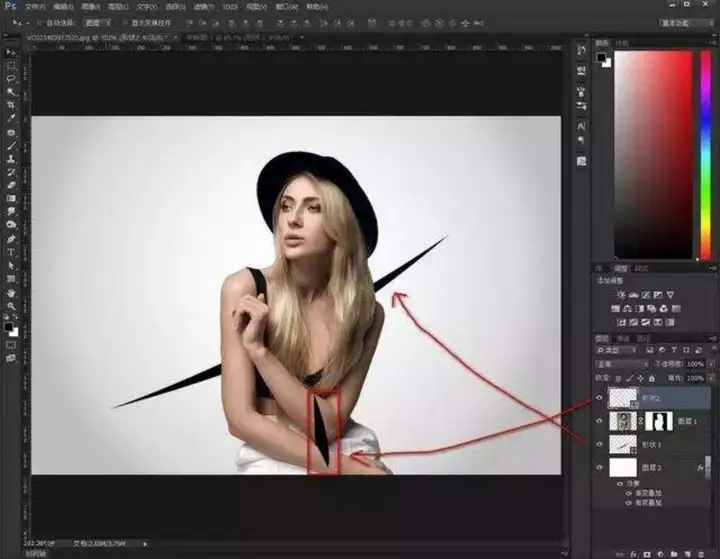
Task: Open the layer filter type dropdown
Action: [x=617, y=350]
